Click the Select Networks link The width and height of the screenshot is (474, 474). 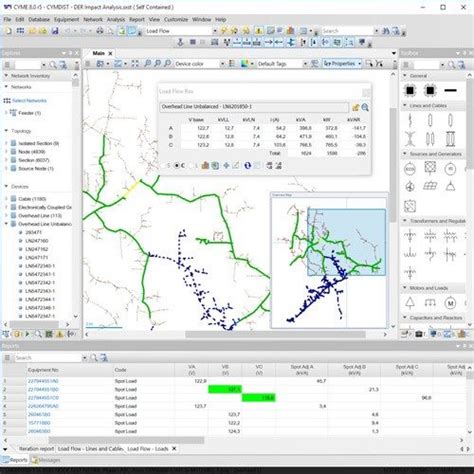pyautogui.click(x=29, y=101)
